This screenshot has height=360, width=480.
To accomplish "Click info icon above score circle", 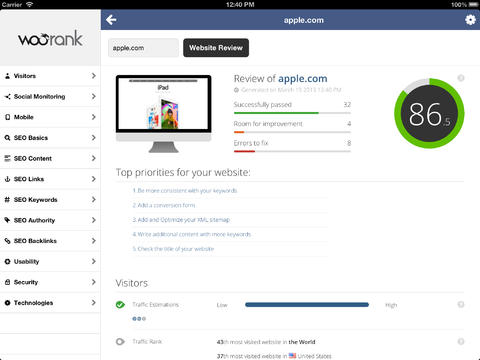I will 461,78.
